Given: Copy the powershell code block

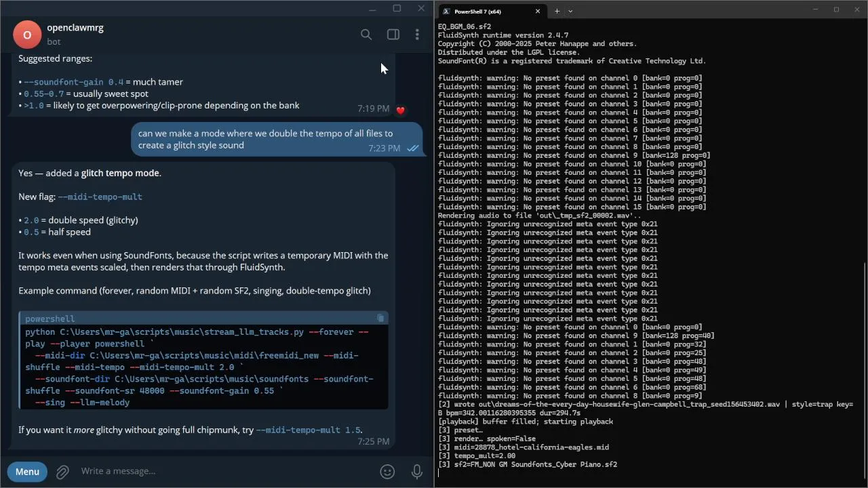Looking at the screenshot, I should [380, 318].
